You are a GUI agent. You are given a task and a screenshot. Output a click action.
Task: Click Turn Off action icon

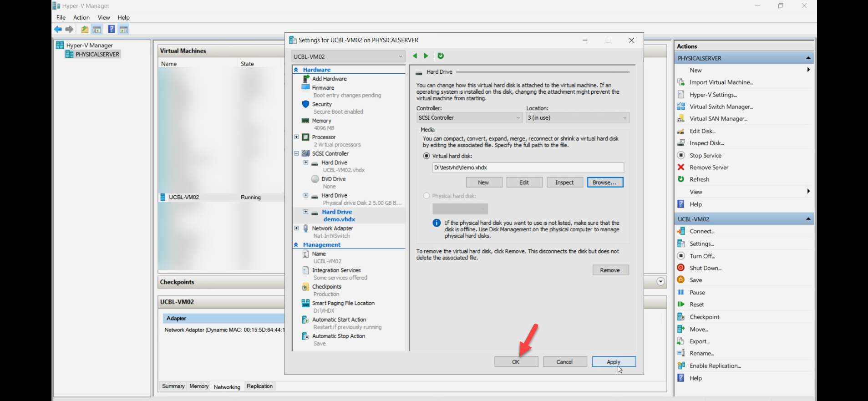(x=681, y=256)
